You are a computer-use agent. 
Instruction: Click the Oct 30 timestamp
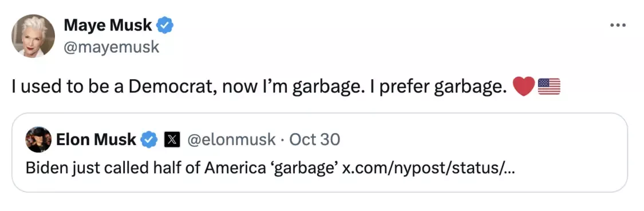(315, 140)
